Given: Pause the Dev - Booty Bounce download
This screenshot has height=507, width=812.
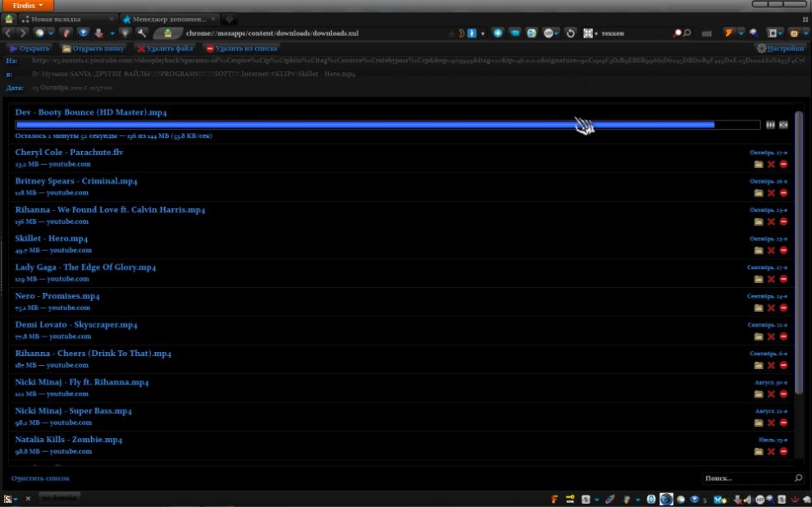Looking at the screenshot, I should coord(770,125).
